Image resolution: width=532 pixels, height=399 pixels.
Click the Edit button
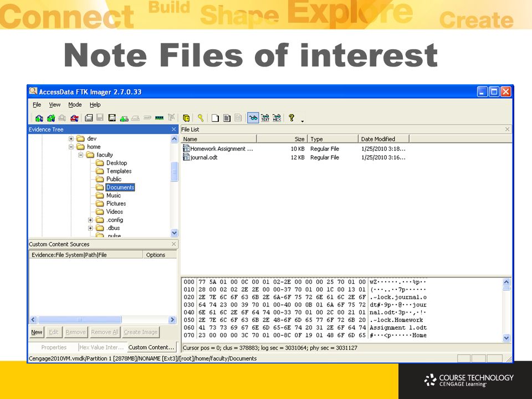pos(54,332)
